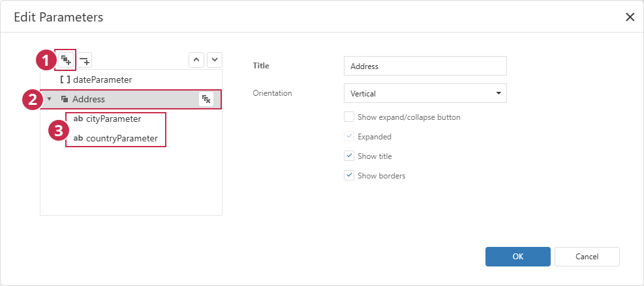The height and width of the screenshot is (286, 644).
Task: Click the Title label text
Action: point(261,66)
